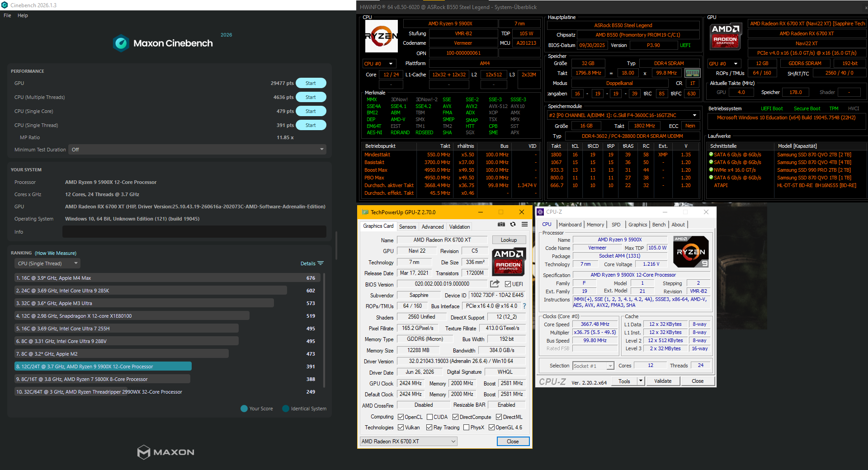Open the CPU #0 selector in HWiNFO
Viewport: 868px width, 470px height.
click(379, 64)
